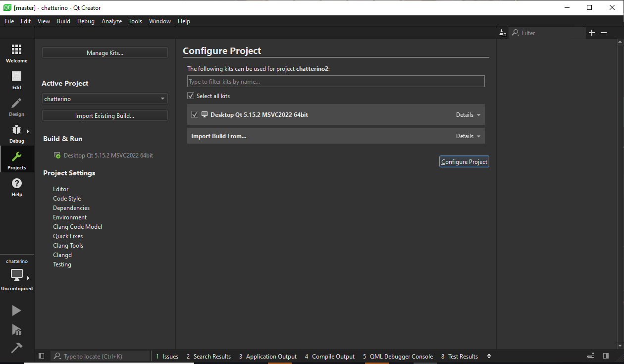Screen dimensions: 624x364
Task: Zoom in the output pane with plus
Action: click(591, 33)
